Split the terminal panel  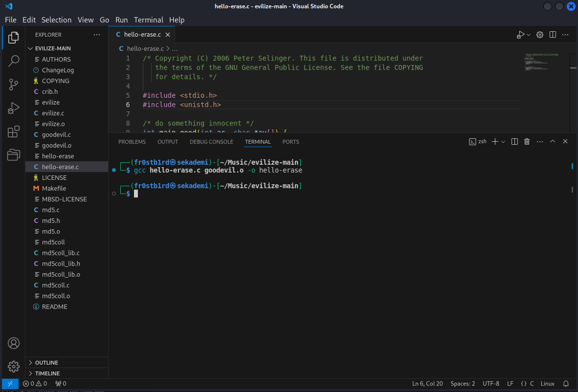point(514,142)
